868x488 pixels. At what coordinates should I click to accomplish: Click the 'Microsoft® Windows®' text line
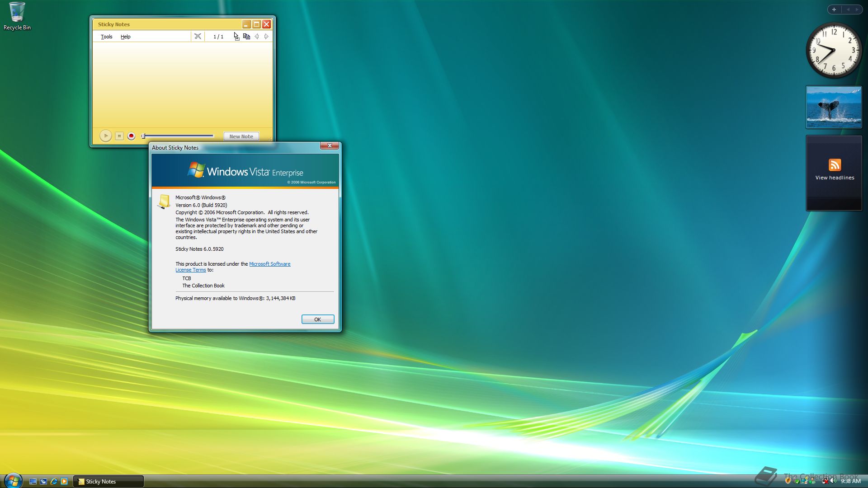(x=200, y=197)
